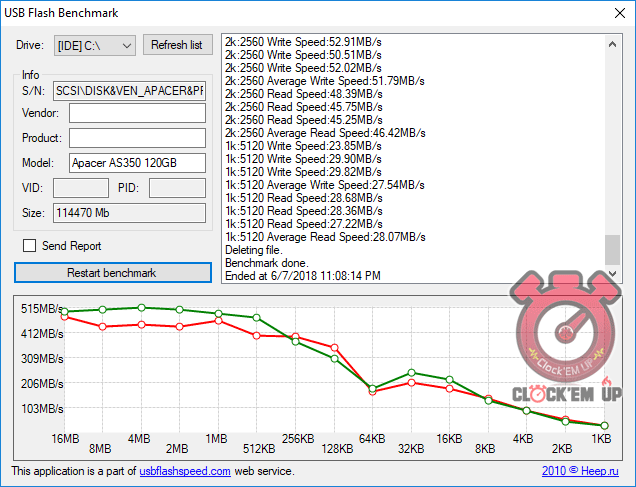Click the red data point at 128KB

[x=334, y=348]
